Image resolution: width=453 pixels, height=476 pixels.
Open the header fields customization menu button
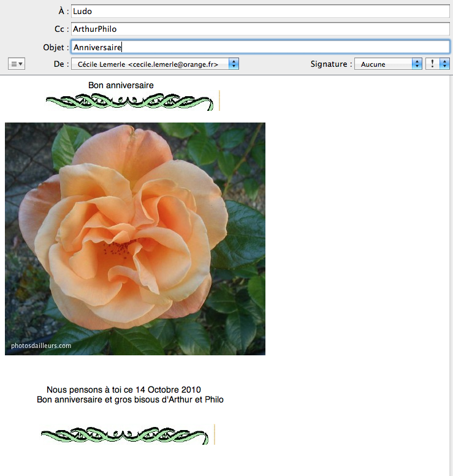pyautogui.click(x=17, y=64)
